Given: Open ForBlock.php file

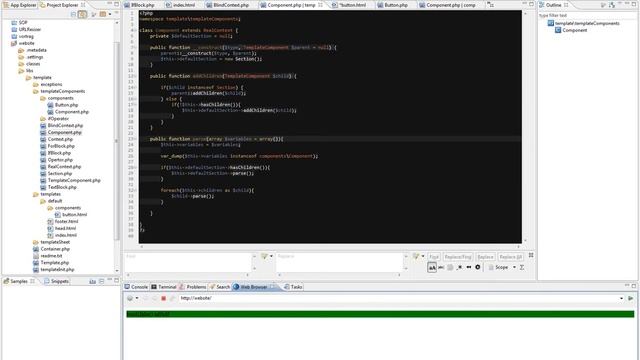Looking at the screenshot, I should [x=58, y=146].
